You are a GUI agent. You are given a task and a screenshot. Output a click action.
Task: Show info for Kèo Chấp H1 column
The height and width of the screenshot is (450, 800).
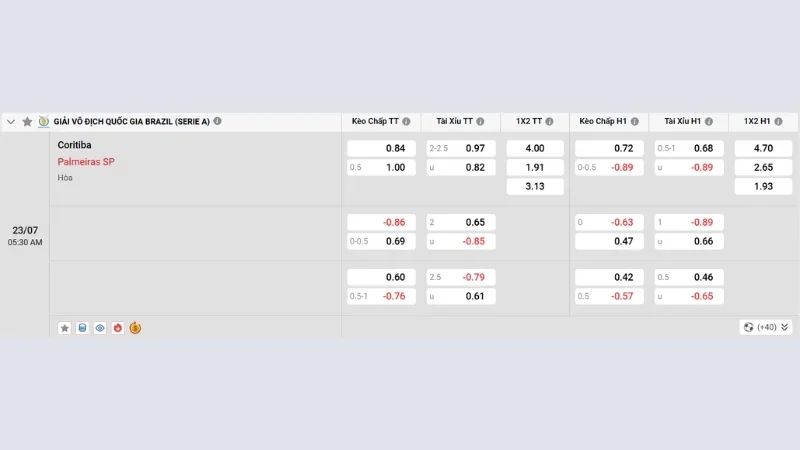coord(634,121)
